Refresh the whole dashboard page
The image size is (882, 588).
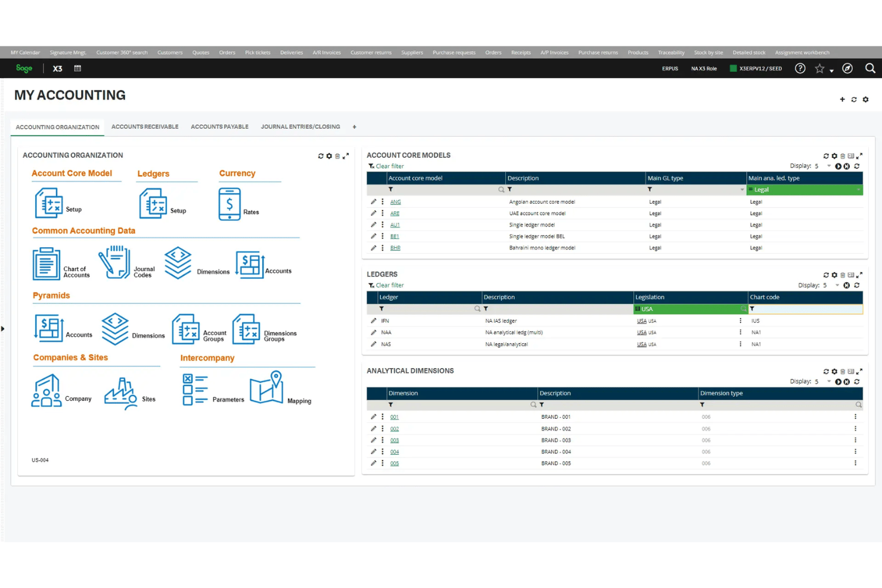(854, 99)
